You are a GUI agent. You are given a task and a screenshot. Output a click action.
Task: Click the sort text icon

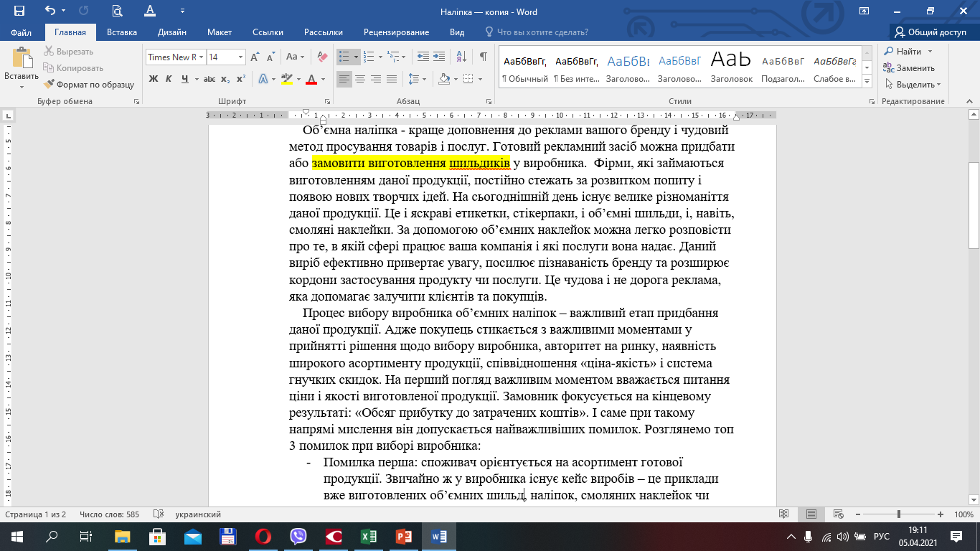(461, 57)
